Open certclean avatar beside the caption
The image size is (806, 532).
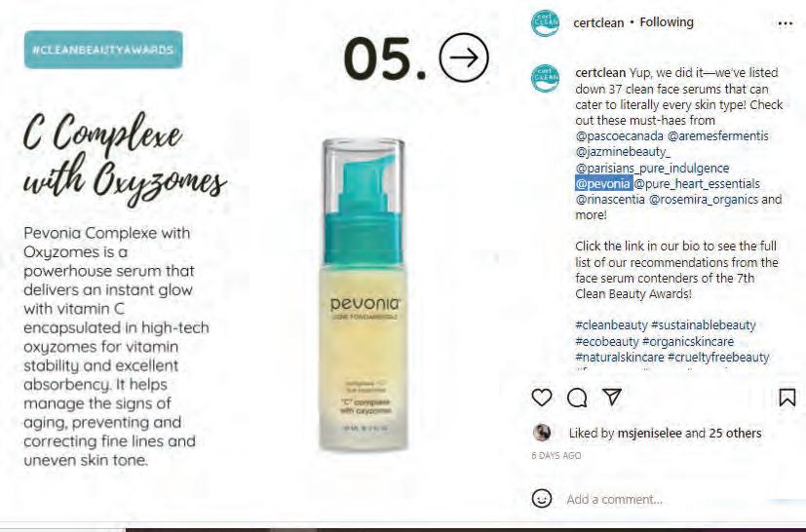(545, 78)
